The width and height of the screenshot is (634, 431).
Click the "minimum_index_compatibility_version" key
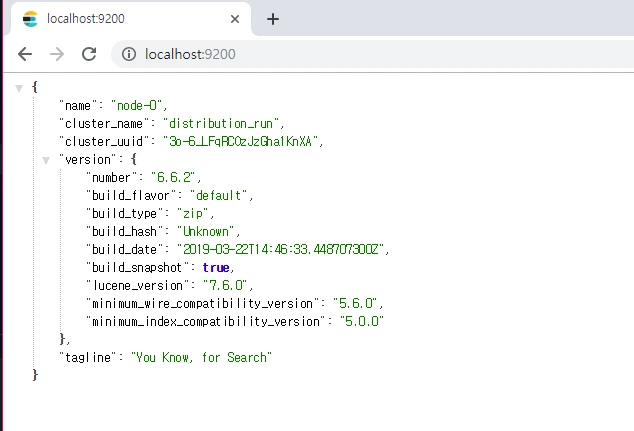206,321
